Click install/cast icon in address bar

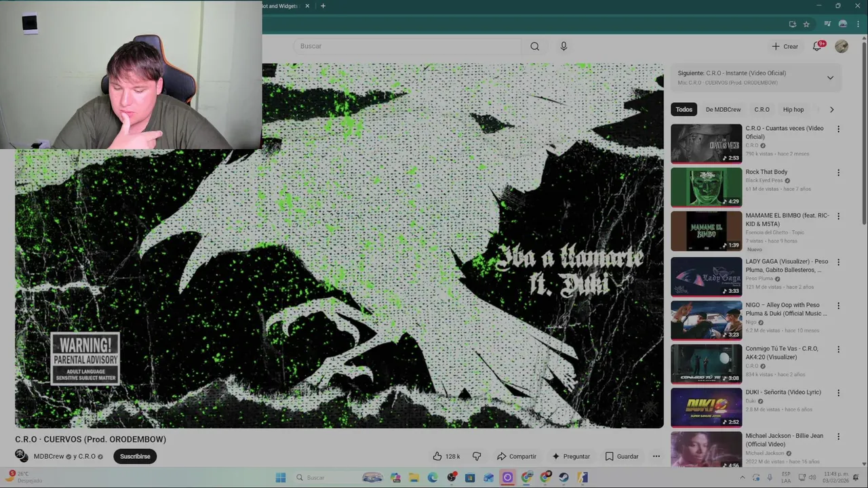click(792, 24)
